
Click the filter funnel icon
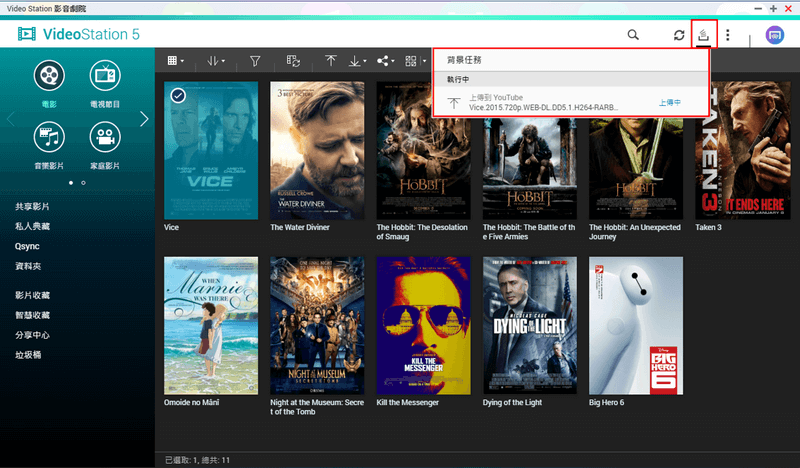tap(255, 61)
